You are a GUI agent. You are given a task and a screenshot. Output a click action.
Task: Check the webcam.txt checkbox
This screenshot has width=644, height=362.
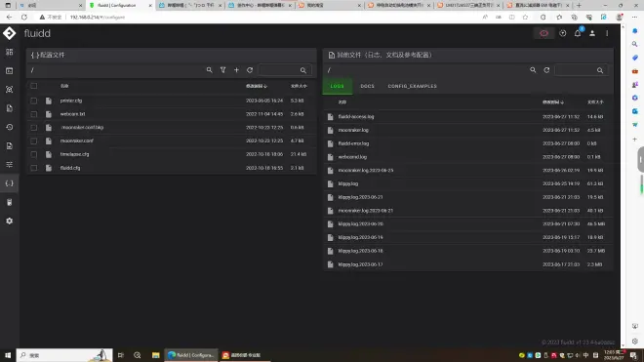tap(34, 114)
